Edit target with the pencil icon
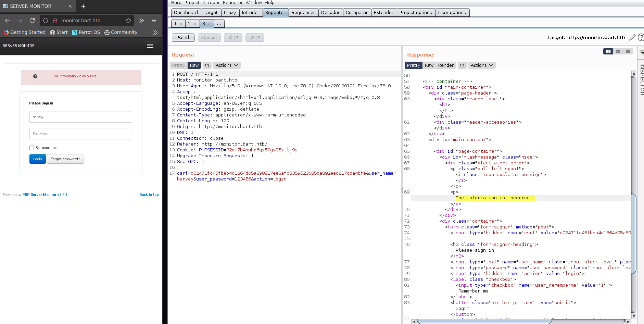644x324 pixels. (632, 38)
